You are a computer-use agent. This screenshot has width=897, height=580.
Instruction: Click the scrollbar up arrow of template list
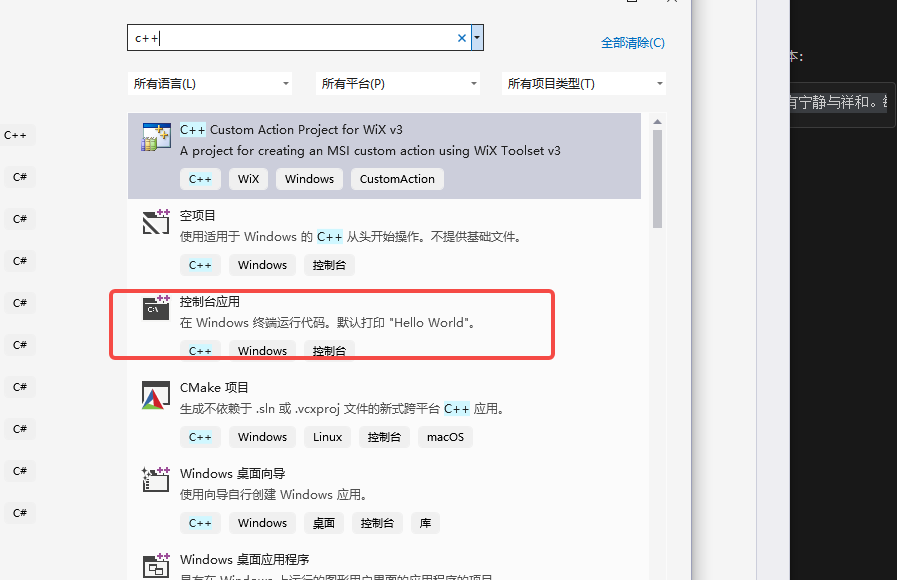657,121
